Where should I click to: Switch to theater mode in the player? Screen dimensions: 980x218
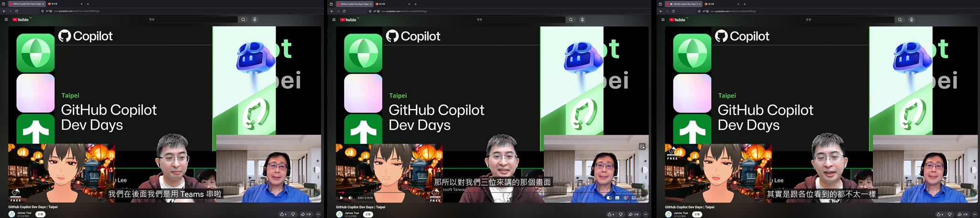pyautogui.click(x=634, y=198)
